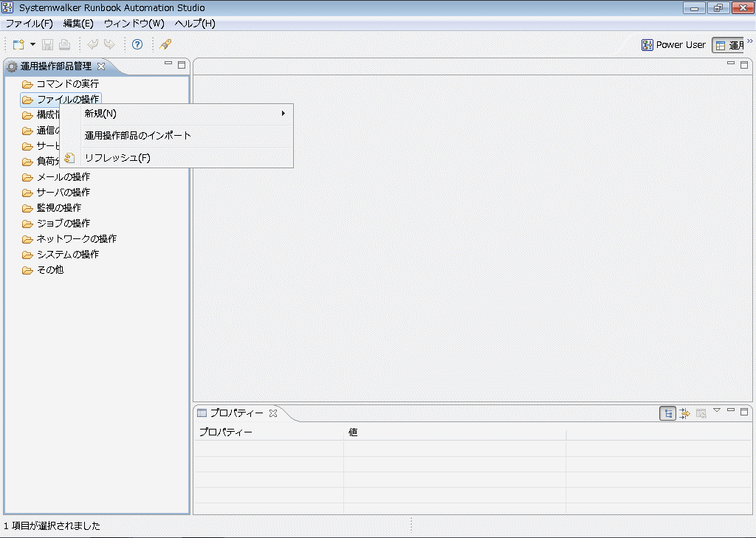Click the status text 1 項目が選択されました
The image size is (756, 538).
point(52,525)
